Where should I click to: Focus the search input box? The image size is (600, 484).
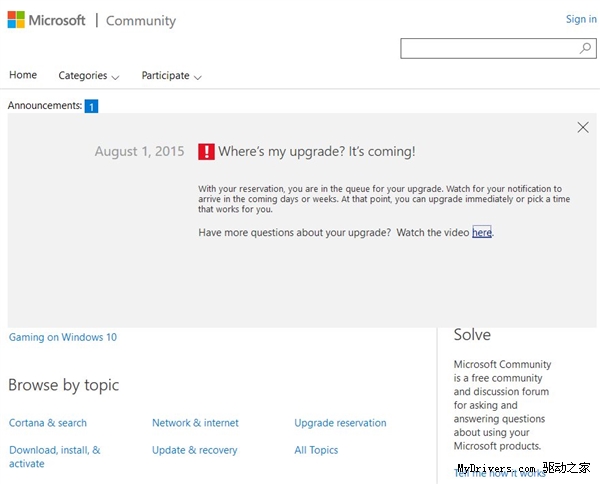(488, 48)
